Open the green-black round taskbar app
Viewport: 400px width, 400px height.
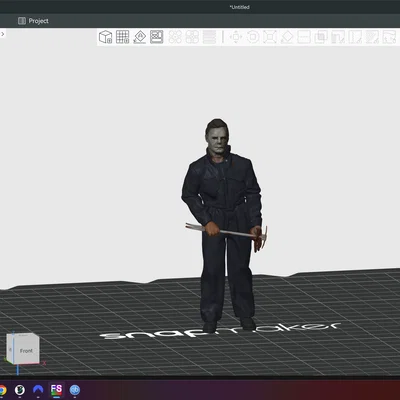click(20, 389)
